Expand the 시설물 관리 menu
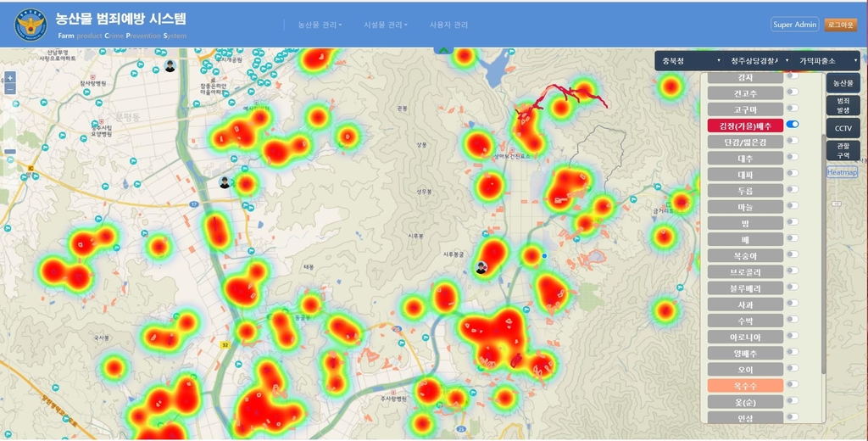 click(x=386, y=25)
